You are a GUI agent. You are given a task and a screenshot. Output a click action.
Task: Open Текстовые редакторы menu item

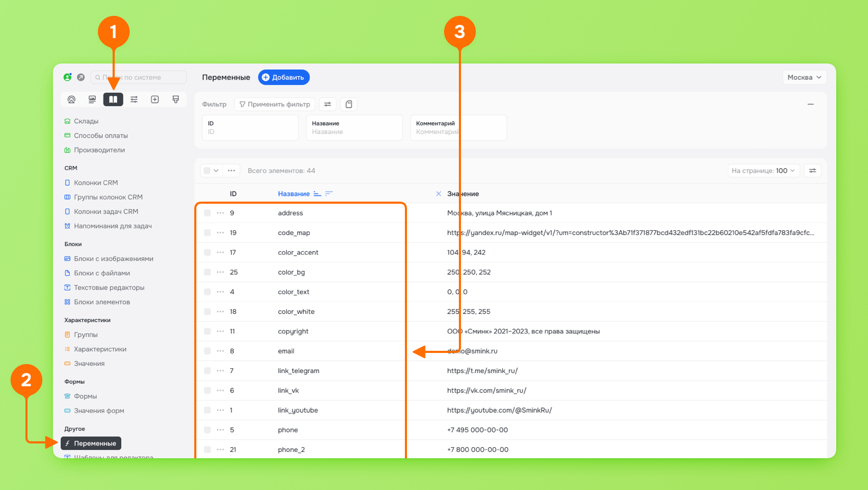pos(109,287)
